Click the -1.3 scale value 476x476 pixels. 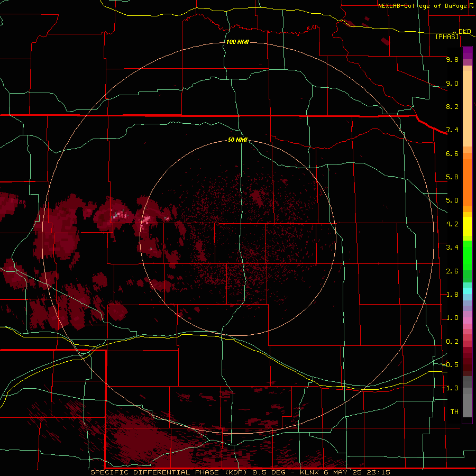pos(450,388)
